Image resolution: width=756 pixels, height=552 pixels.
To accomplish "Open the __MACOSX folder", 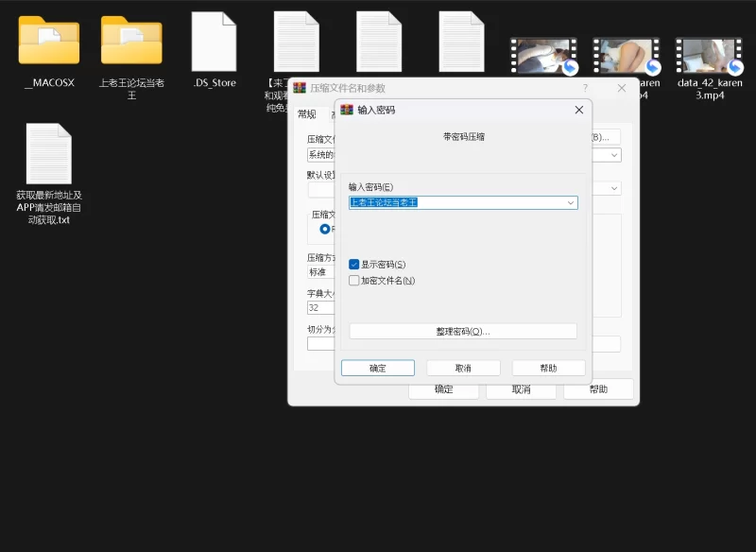I will click(x=48, y=42).
